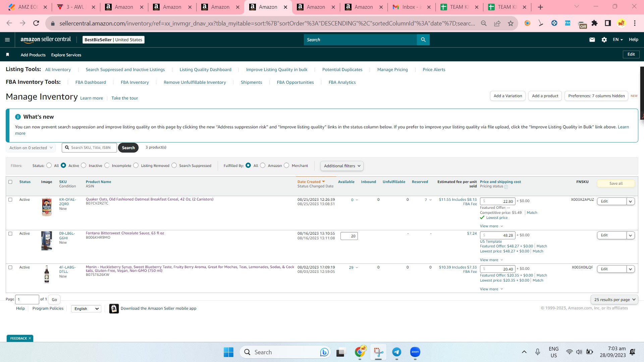Open the Windows Start menu
The image size is (644, 362).
pyautogui.click(x=228, y=352)
